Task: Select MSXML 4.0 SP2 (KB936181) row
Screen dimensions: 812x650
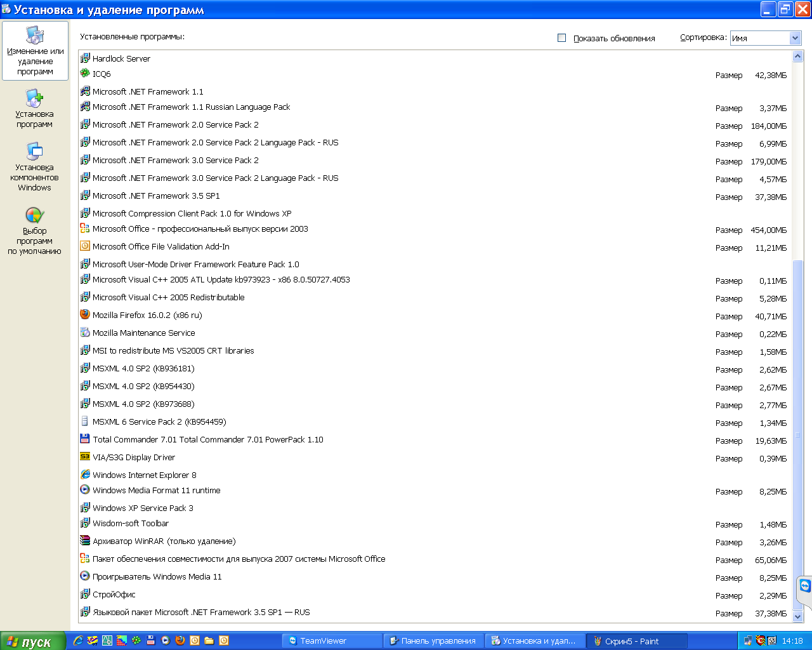Action: click(x=435, y=369)
